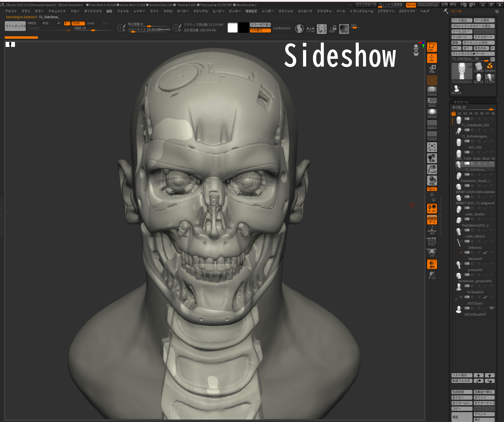
Task: Click the lock camera icon beside BPR
Action: pos(333,29)
